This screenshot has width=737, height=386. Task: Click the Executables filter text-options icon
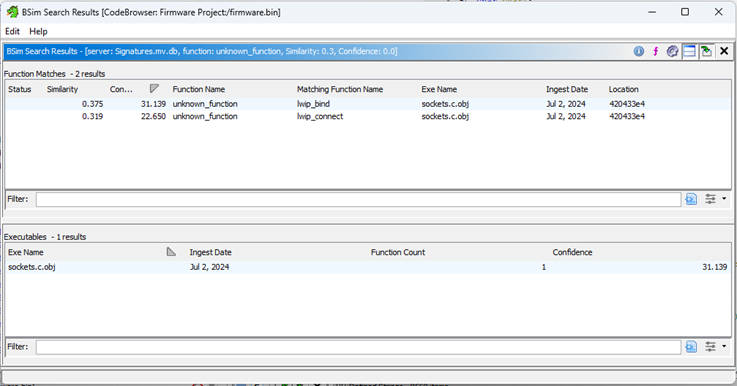(691, 347)
